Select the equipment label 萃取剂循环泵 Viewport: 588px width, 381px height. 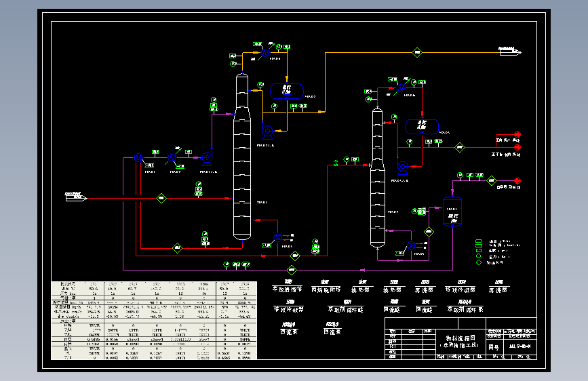(x=465, y=309)
